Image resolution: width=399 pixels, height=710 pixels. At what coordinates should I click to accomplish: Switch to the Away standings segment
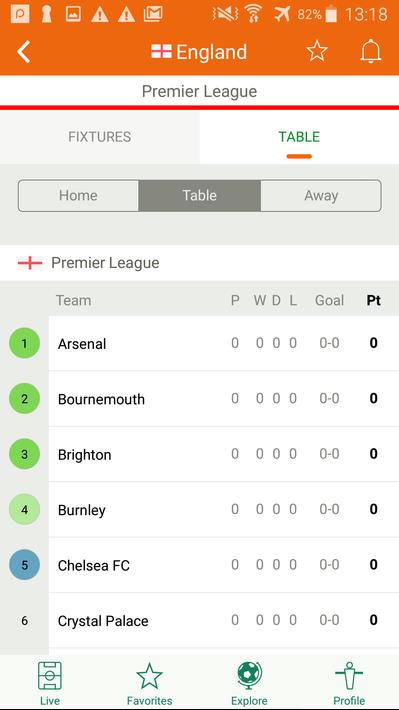coord(321,196)
